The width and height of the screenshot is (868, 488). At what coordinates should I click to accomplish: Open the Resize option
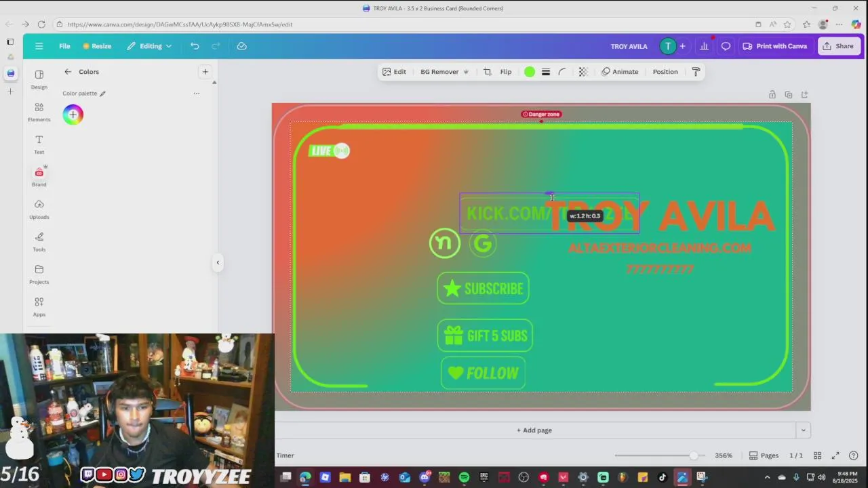coord(97,46)
